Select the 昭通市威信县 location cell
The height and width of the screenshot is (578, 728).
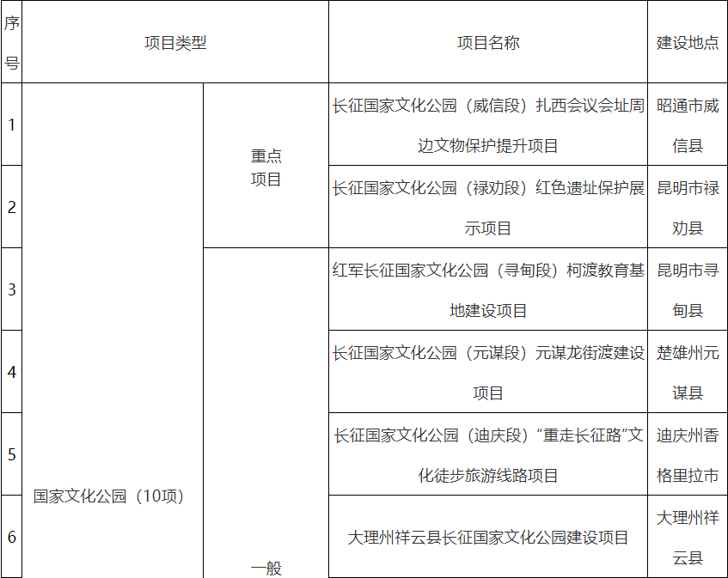pyautogui.click(x=687, y=125)
